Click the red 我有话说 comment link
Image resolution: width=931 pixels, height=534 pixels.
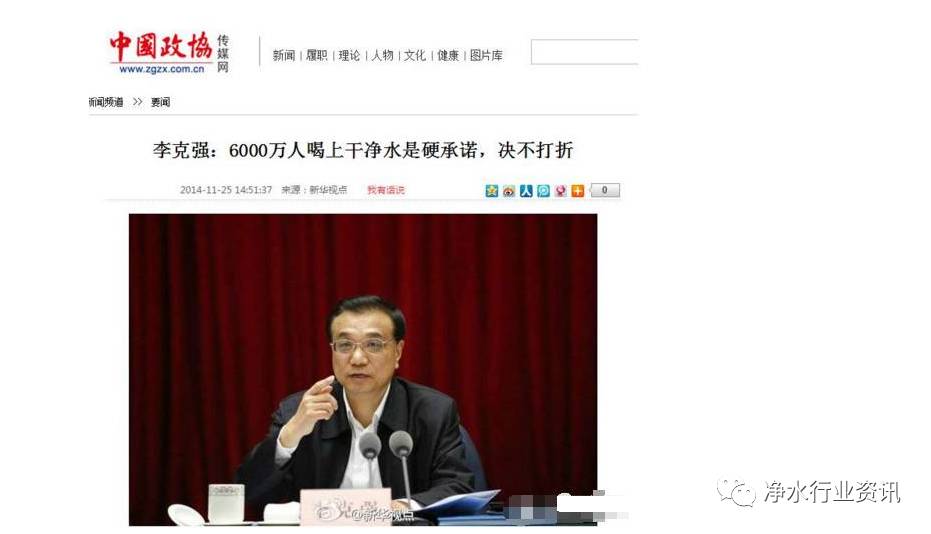click(385, 190)
